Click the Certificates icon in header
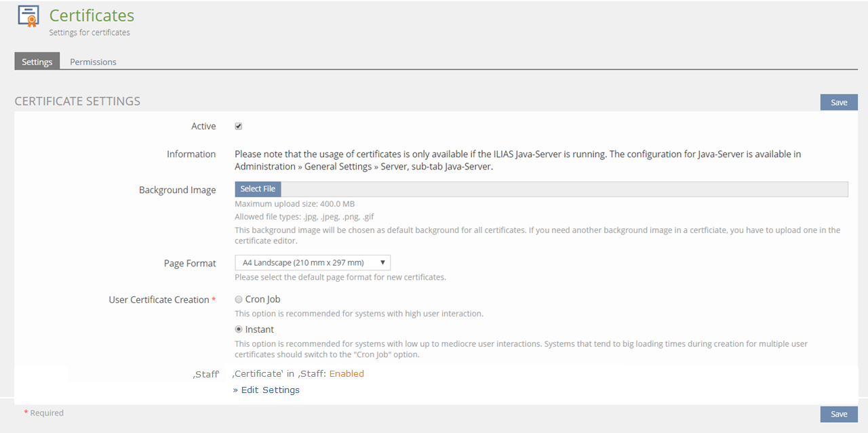The height and width of the screenshot is (433, 868). pyautogui.click(x=28, y=17)
